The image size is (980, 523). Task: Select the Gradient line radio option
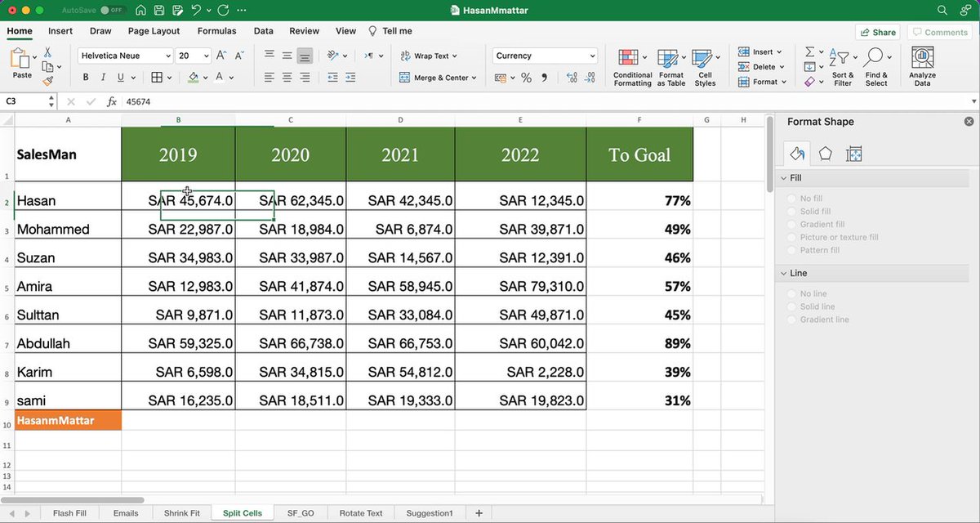(x=791, y=320)
